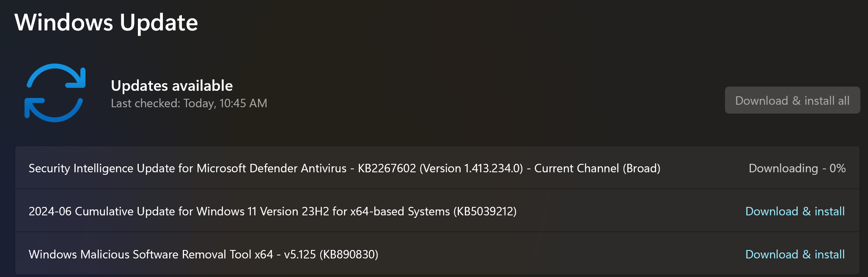Screen dimensions: 868x277
Task: Click the upper arrow of the refresh icon
Action: click(x=57, y=76)
